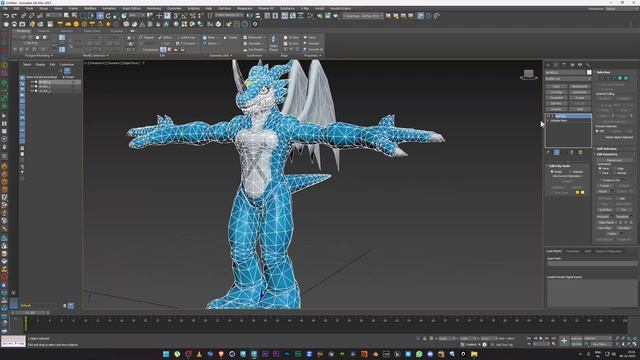Activate the Select and Move tool
This screenshot has width=640, height=360.
click(100, 16)
